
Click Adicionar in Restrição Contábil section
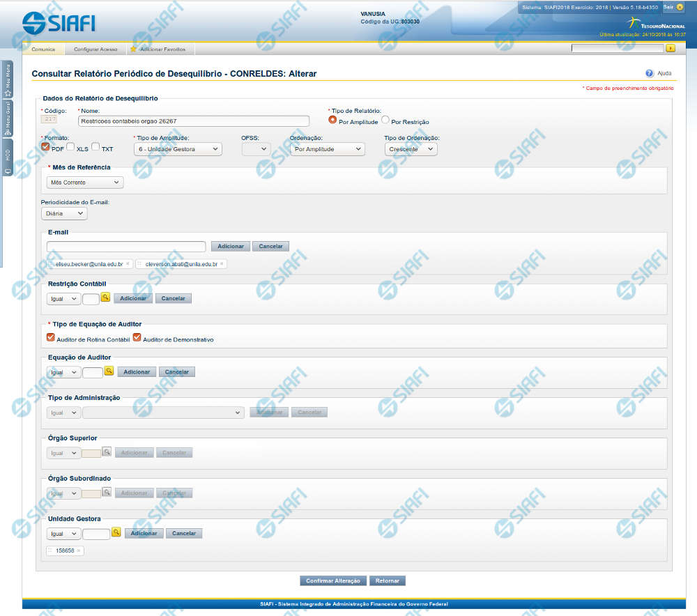pyautogui.click(x=133, y=298)
